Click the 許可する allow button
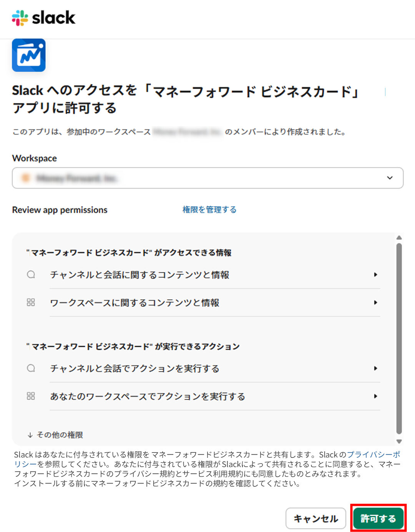 pyautogui.click(x=378, y=519)
